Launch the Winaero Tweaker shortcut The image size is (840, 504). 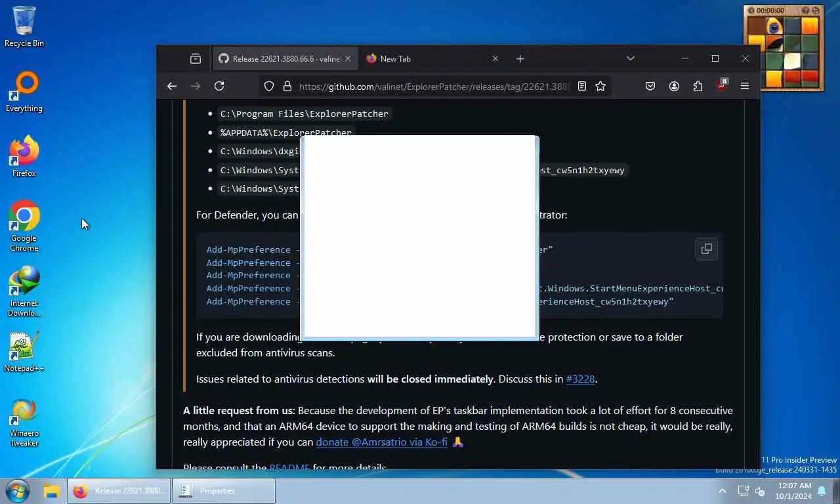(24, 423)
